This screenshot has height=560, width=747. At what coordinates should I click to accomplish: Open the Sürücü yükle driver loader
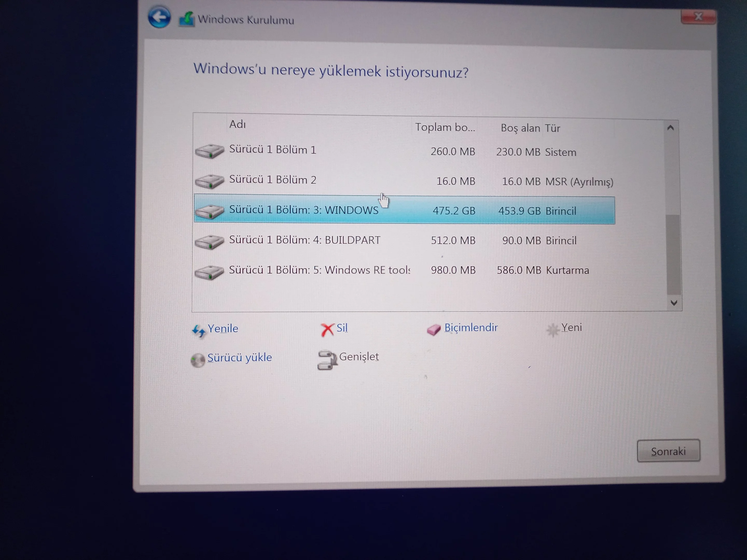[239, 358]
